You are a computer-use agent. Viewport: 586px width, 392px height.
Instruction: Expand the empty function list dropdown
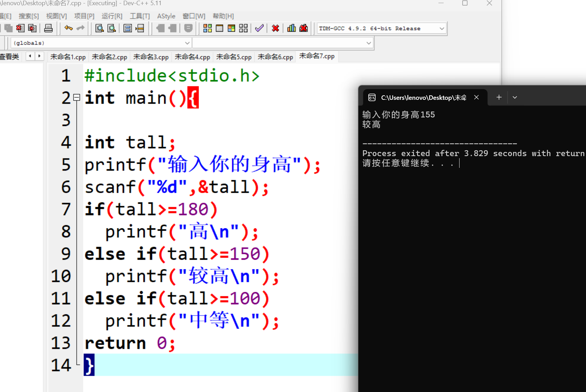click(369, 43)
